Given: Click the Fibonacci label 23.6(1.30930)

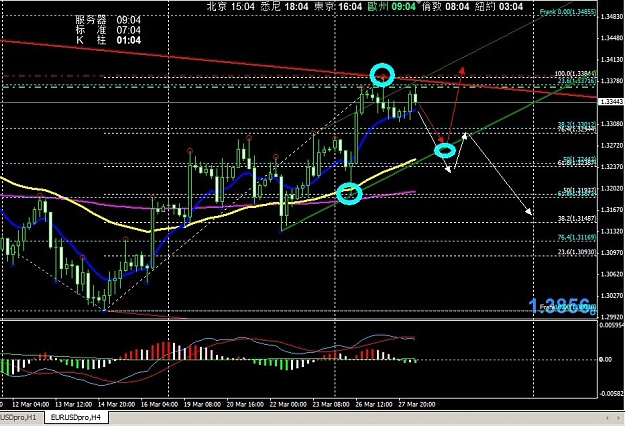Looking at the screenshot, I should click(x=577, y=252).
